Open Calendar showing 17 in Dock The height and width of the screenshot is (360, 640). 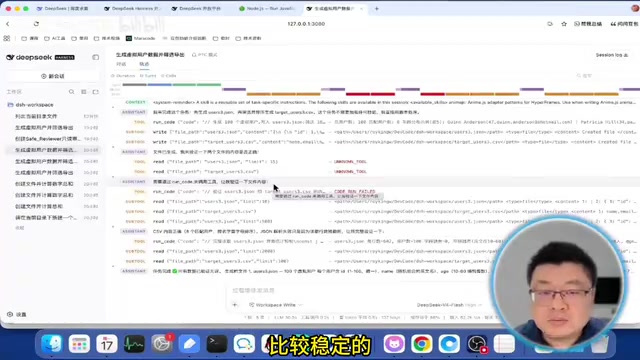[x=107, y=344]
